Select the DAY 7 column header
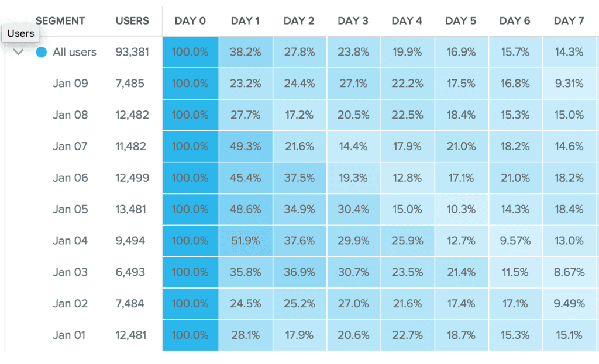This screenshot has width=599, height=364. coord(569,20)
